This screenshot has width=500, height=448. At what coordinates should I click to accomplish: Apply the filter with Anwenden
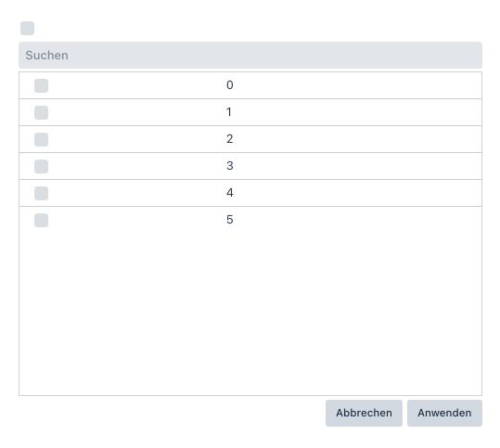444,414
